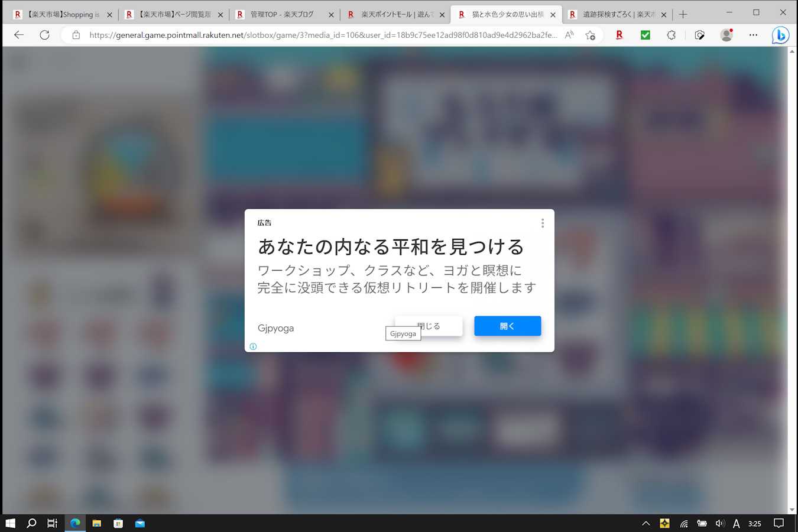Open File Explorer from the taskbar
798x532 pixels.
click(x=96, y=523)
